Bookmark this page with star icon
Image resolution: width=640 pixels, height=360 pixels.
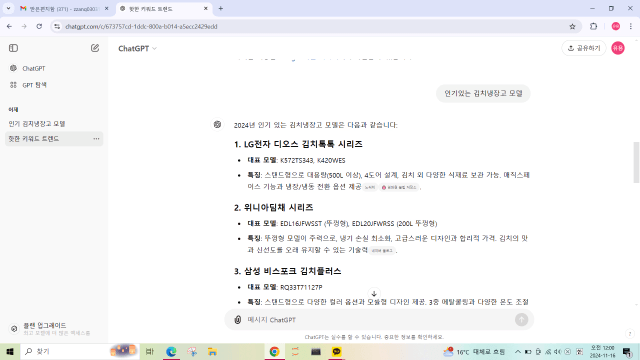(x=572, y=27)
